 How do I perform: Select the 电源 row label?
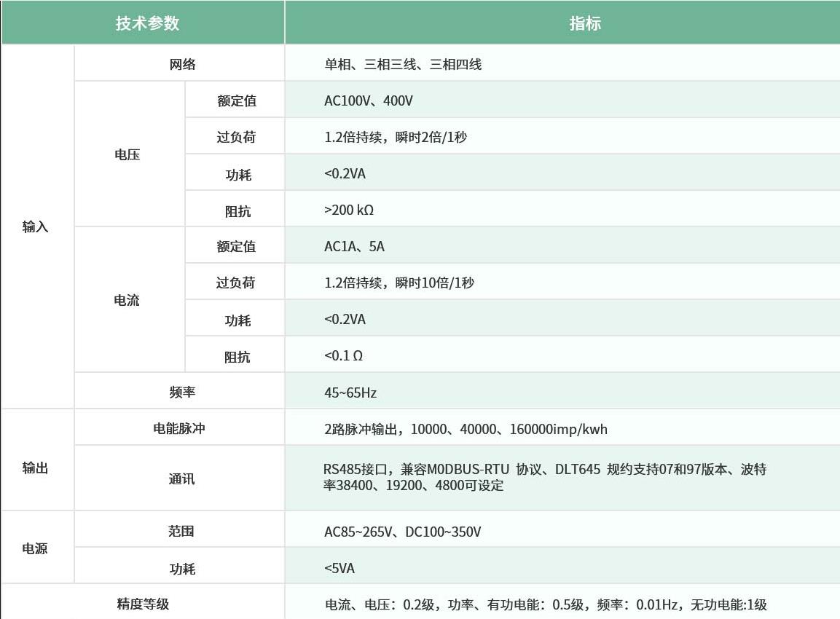[x=37, y=547]
